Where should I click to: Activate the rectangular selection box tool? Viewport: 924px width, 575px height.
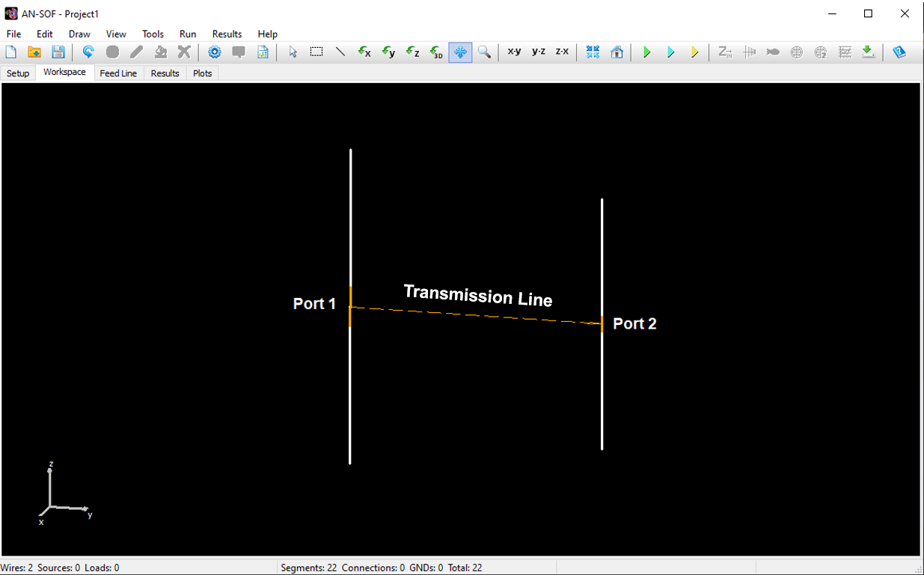coord(316,52)
